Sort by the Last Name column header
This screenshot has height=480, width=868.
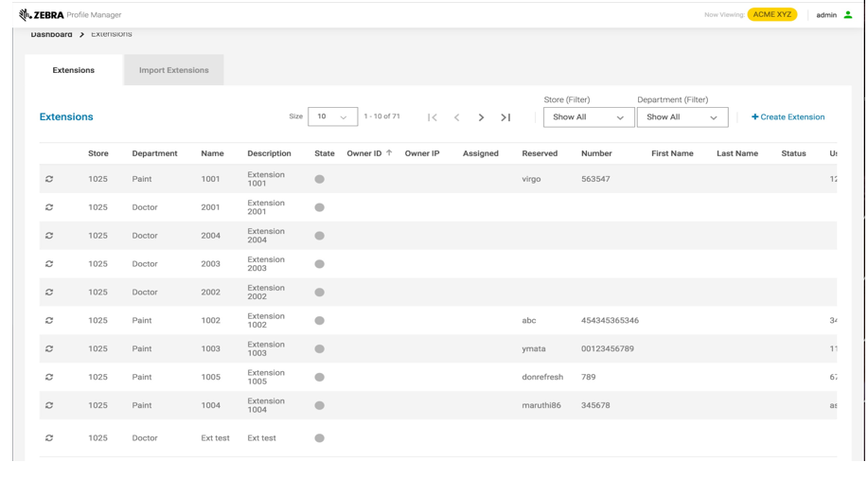[x=736, y=153]
